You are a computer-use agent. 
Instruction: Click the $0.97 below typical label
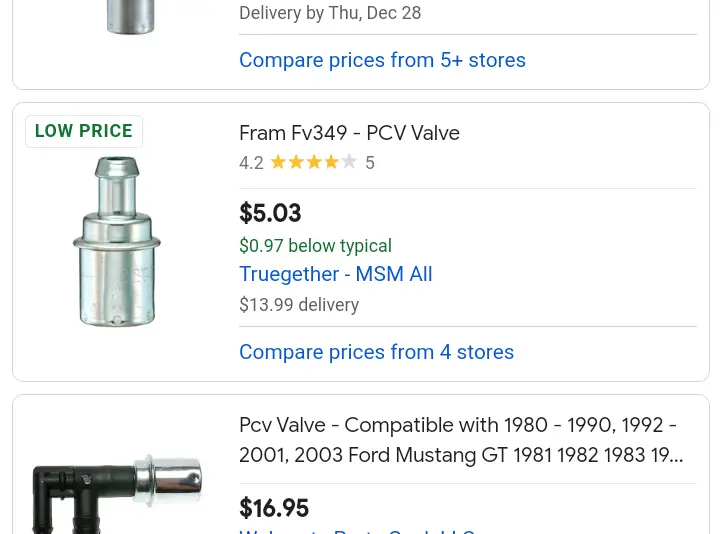tap(315, 246)
